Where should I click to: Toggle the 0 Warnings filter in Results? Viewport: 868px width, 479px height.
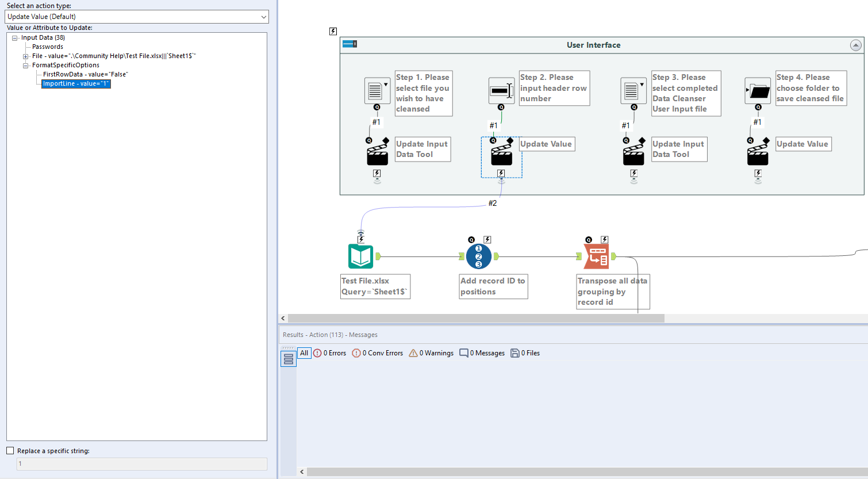[x=431, y=352]
